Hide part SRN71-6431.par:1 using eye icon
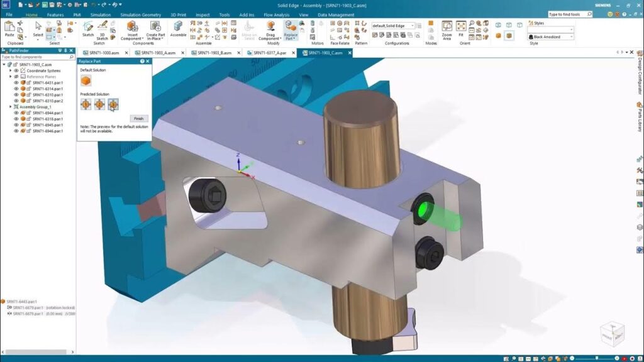This screenshot has height=362, width=644. click(16, 83)
